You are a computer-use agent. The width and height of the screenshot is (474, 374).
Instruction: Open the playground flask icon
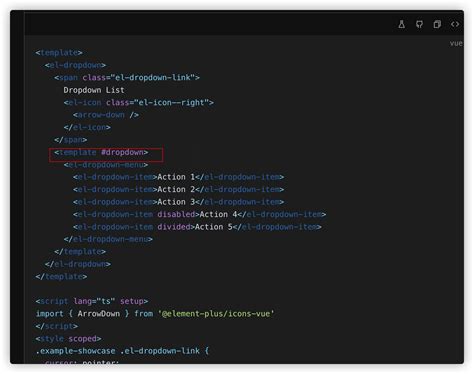402,24
